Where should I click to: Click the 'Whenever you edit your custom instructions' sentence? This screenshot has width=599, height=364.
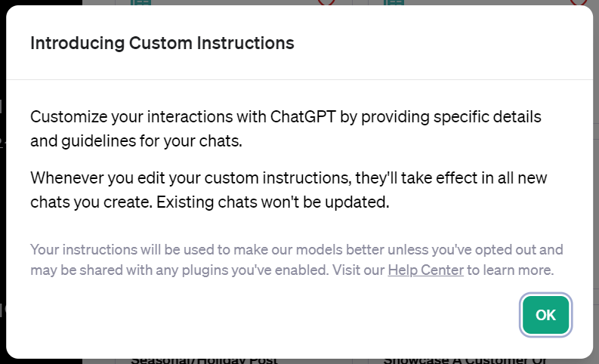coord(190,178)
